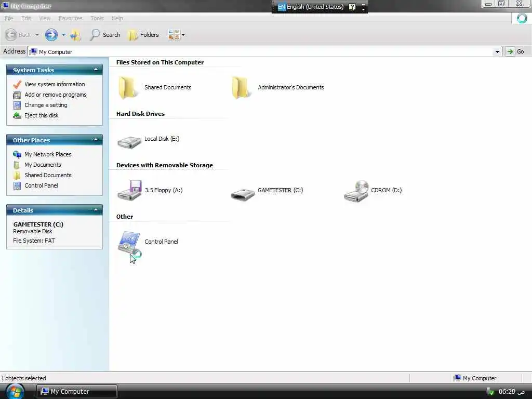
Task: Click the Control Panel sidebar icon
Action: pos(17,186)
